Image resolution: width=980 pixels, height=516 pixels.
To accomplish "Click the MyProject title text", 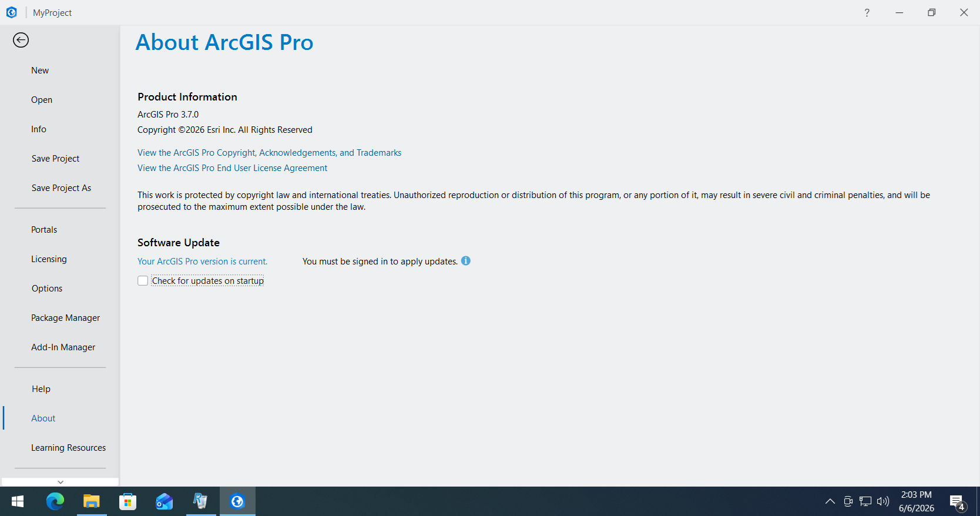I will (x=52, y=13).
